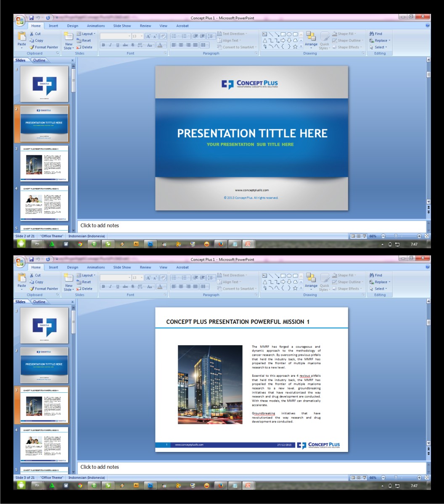Open the Layout dropdown
The width and height of the screenshot is (444, 504).
(86, 34)
